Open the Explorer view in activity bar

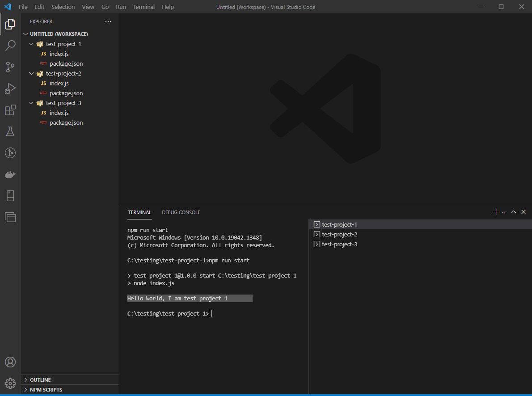point(10,24)
